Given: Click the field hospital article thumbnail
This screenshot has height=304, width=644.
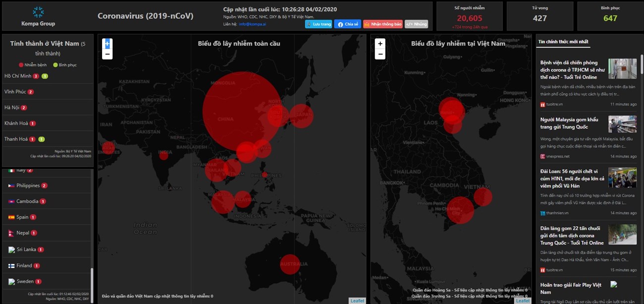Looking at the screenshot, I should [x=623, y=69].
